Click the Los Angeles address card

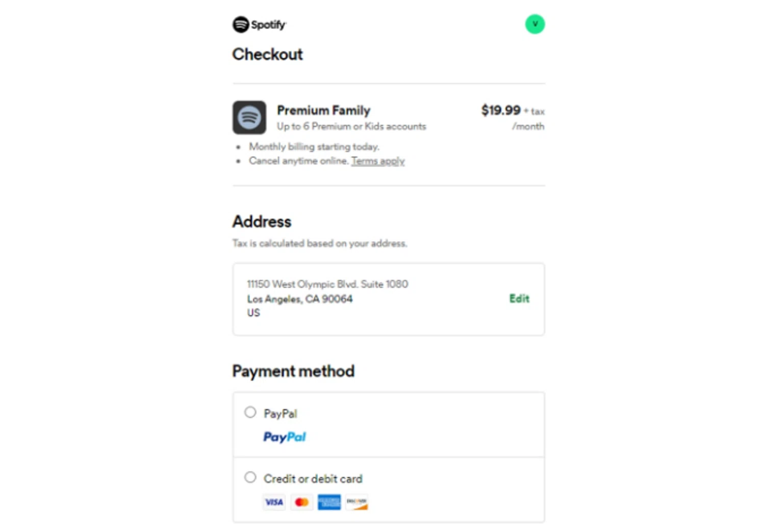[x=357, y=299]
